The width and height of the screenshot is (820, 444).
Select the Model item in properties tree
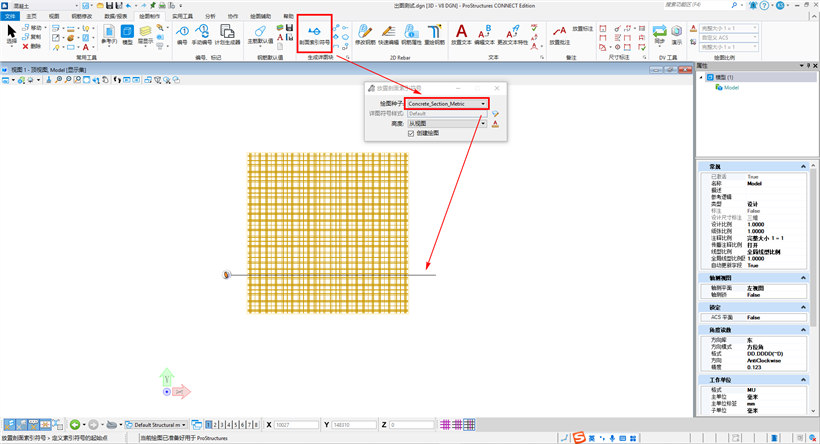pos(729,87)
